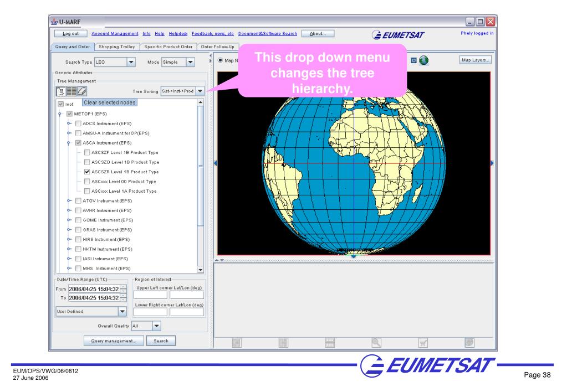Expand the AVHR Instrument (EPS) node
Viewport: 567px width, 392px height.
[x=69, y=210]
